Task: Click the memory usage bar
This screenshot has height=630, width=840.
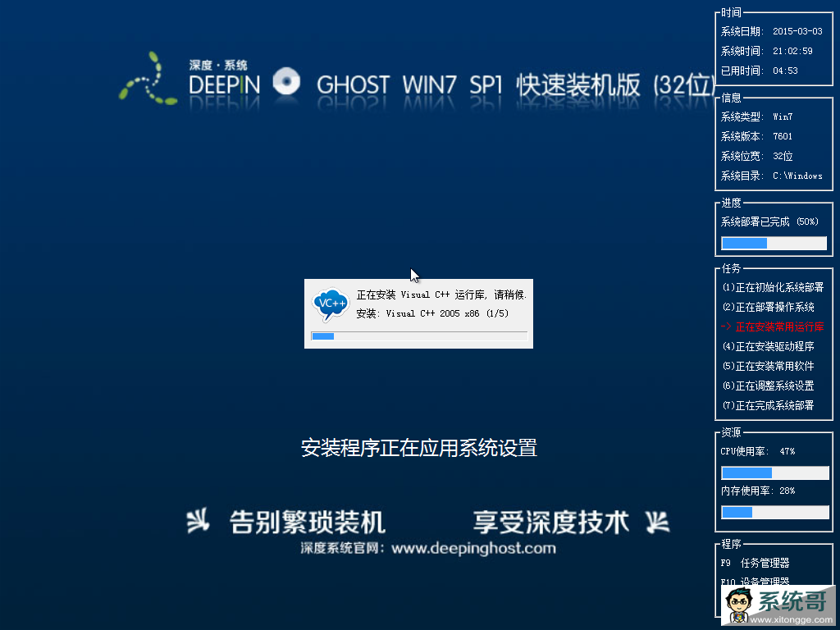Action: (774, 512)
